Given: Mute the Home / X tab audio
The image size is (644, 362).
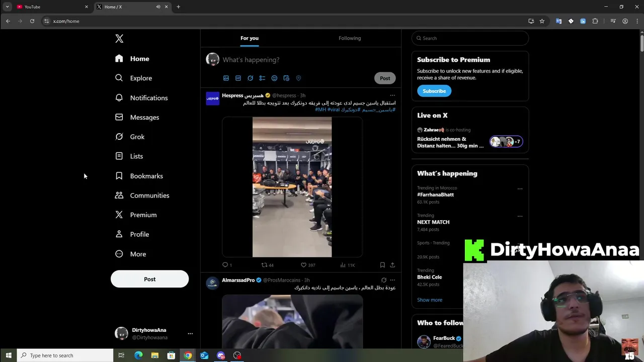Looking at the screenshot, I should click(x=158, y=7).
